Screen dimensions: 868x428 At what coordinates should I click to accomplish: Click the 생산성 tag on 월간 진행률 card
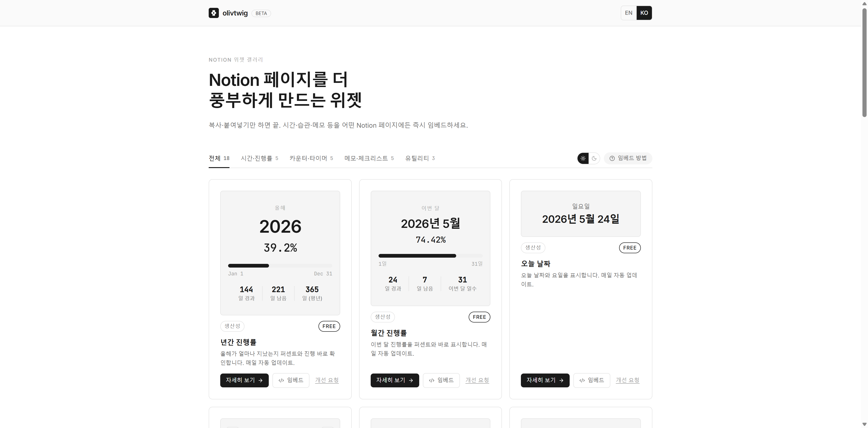[382, 317]
